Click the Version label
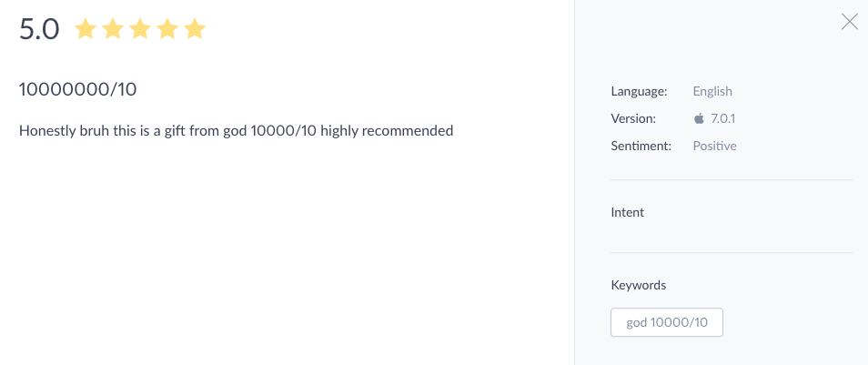 [633, 118]
